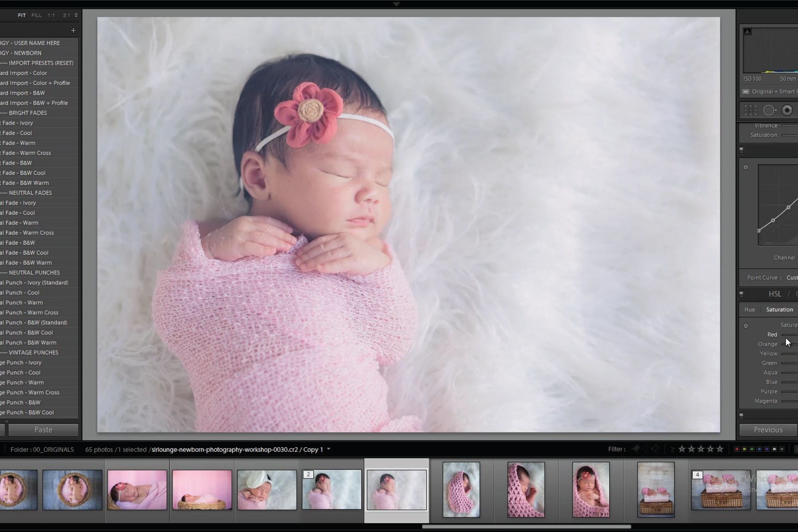Set navigator zoom to 1:1
The image size is (798, 532).
click(x=51, y=15)
